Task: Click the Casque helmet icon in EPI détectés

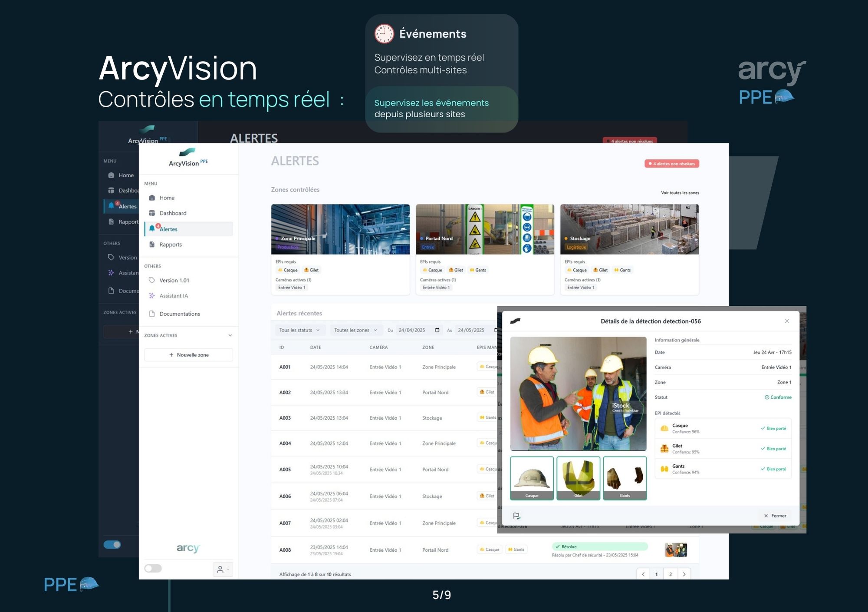Action: (664, 428)
